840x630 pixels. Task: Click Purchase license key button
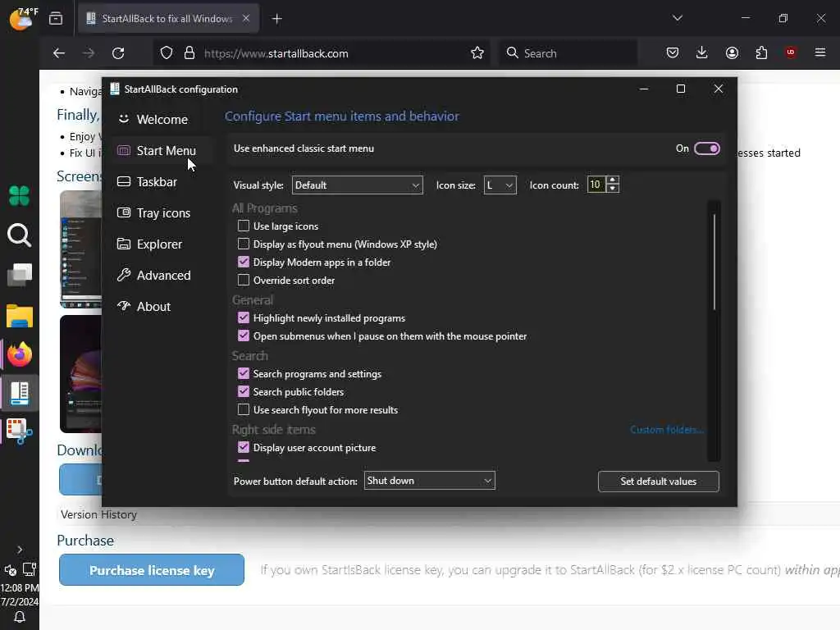pyautogui.click(x=152, y=570)
